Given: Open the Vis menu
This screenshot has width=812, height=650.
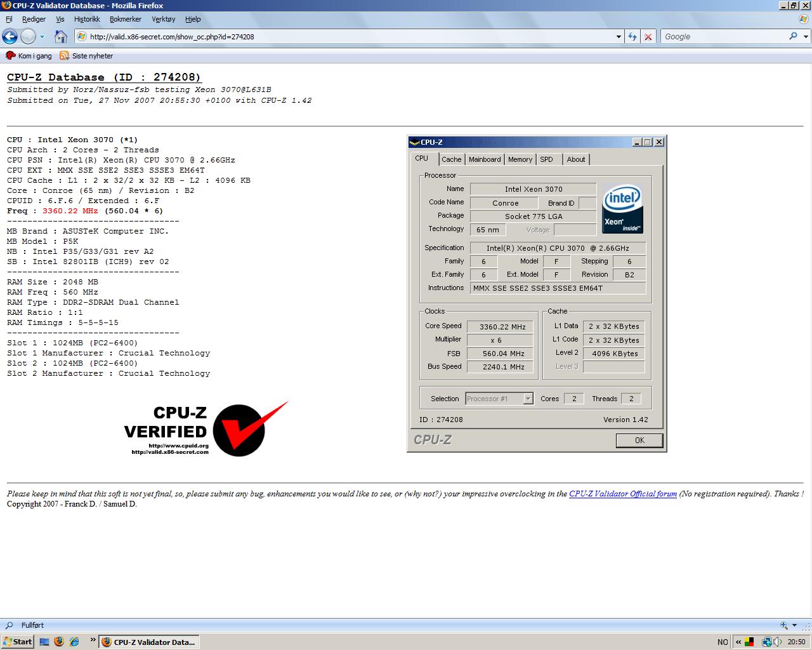Looking at the screenshot, I should (x=60, y=19).
